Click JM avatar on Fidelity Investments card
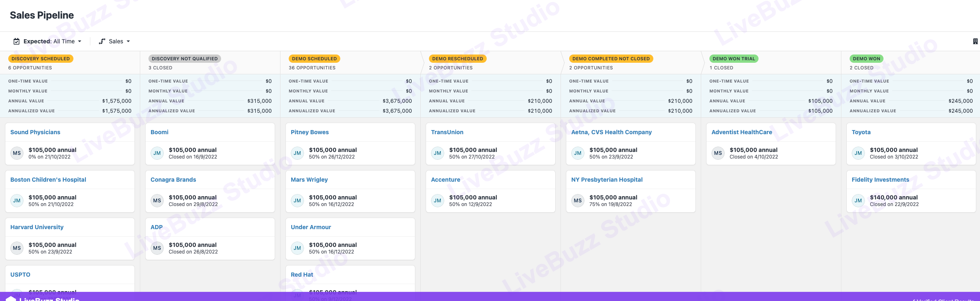The image size is (980, 301). click(x=858, y=201)
